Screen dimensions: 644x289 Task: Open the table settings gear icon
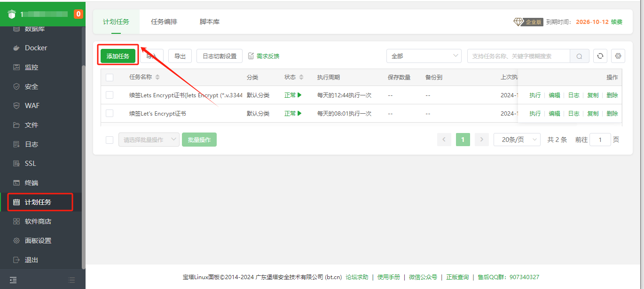pyautogui.click(x=618, y=56)
